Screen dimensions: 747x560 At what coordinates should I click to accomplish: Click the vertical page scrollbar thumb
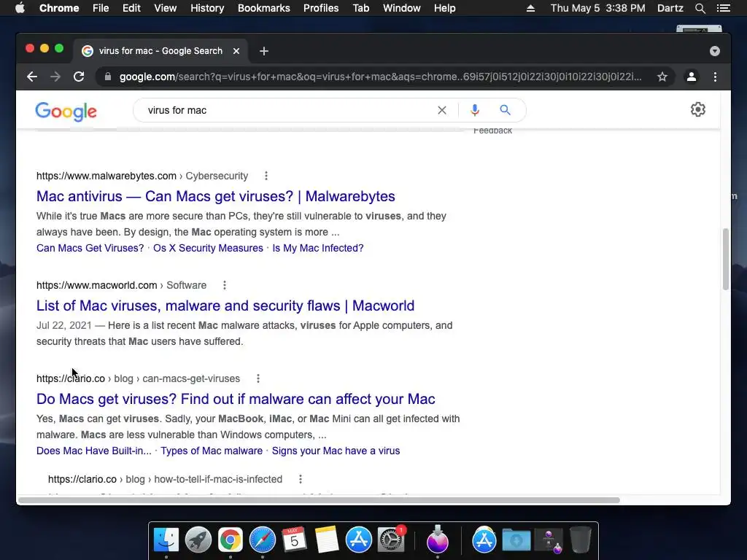[x=726, y=259]
